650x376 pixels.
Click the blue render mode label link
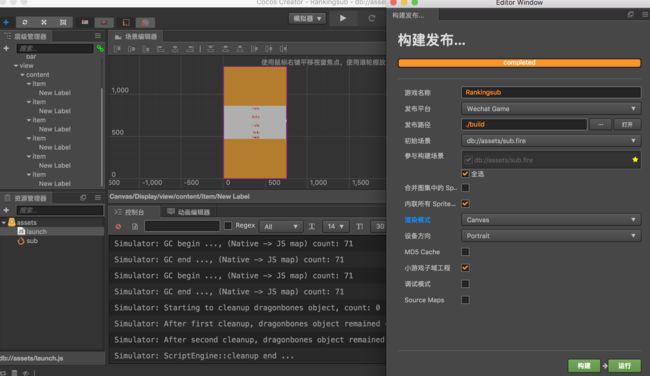coord(417,220)
